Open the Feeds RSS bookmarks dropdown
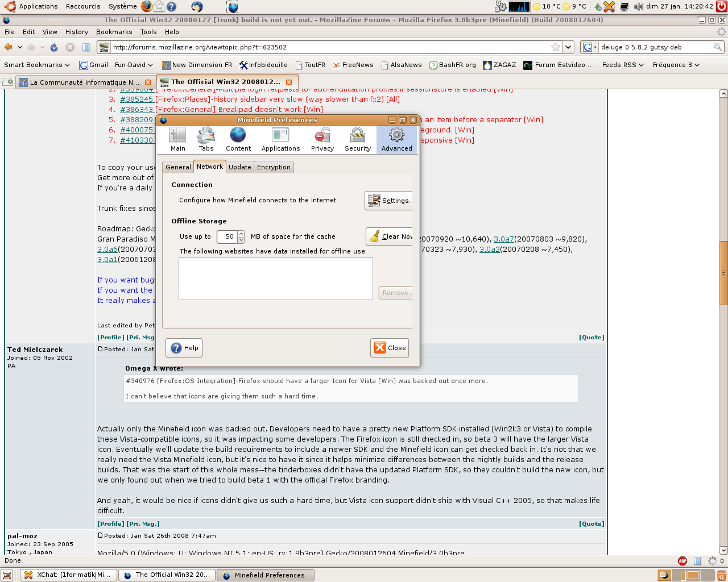 [x=623, y=65]
